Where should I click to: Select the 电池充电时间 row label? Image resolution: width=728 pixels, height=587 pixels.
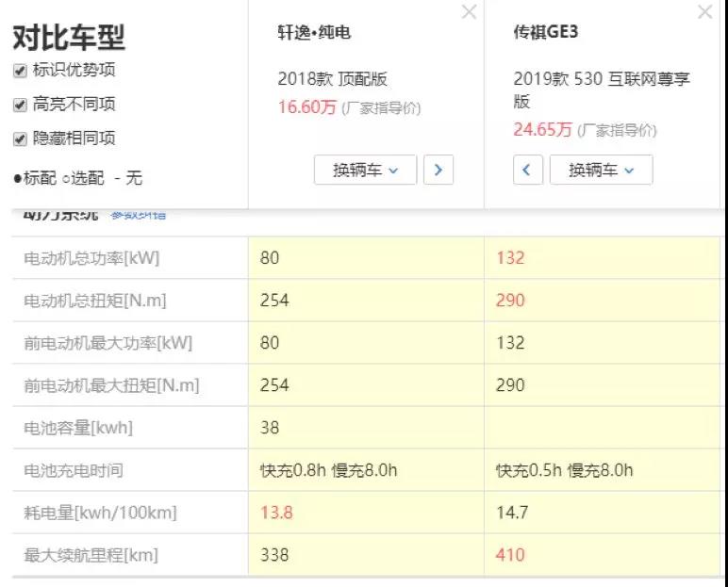[74, 470]
